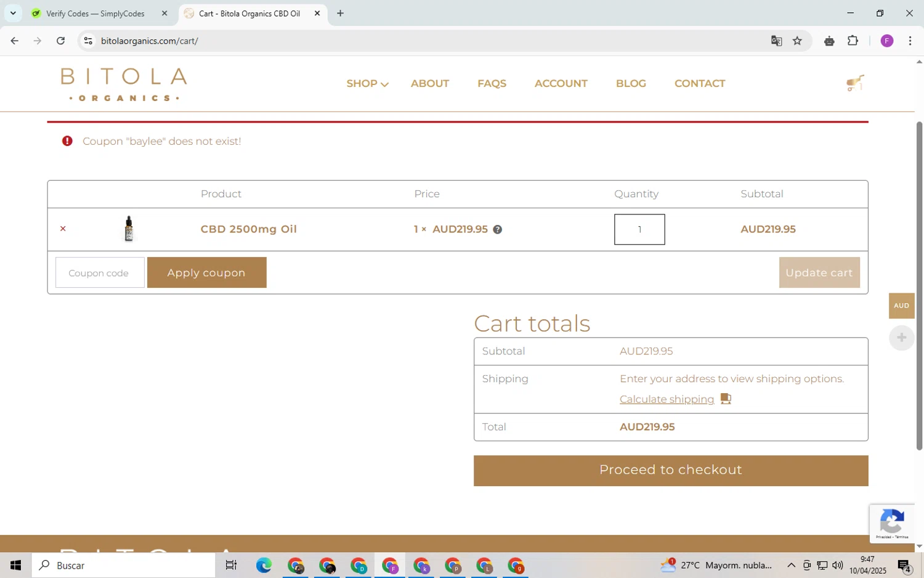This screenshot has width=924, height=578.
Task: Open the browser extensions puzzle icon
Action: coord(853,41)
